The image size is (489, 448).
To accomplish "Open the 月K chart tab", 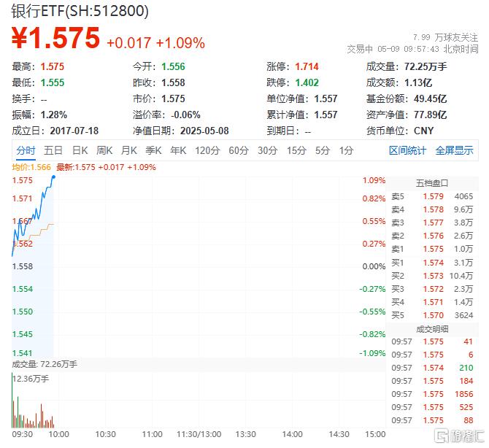I will [x=128, y=150].
